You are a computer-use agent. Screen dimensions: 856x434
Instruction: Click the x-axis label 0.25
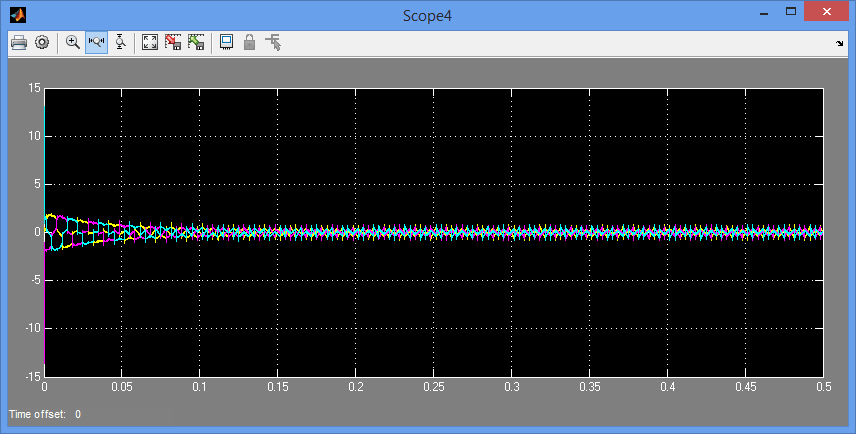tap(434, 387)
